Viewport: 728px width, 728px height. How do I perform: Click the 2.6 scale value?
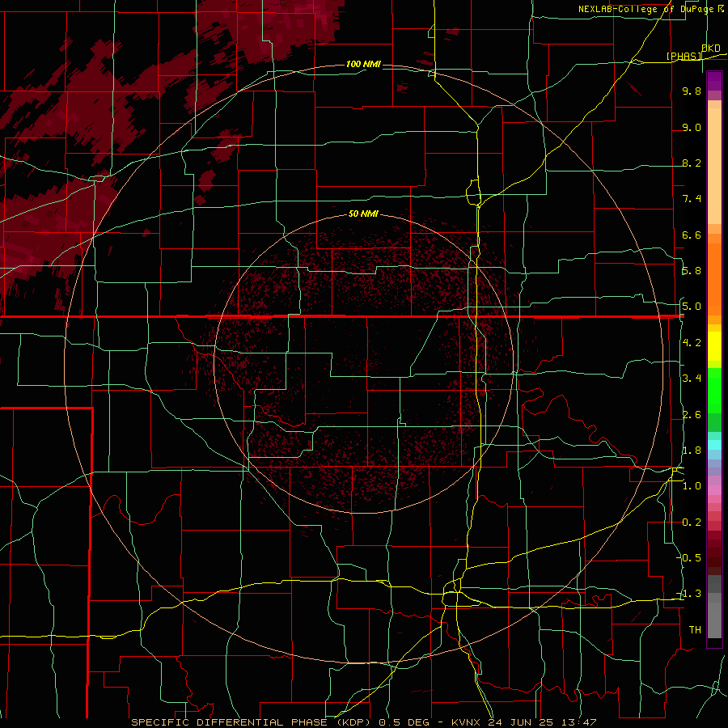(x=692, y=415)
